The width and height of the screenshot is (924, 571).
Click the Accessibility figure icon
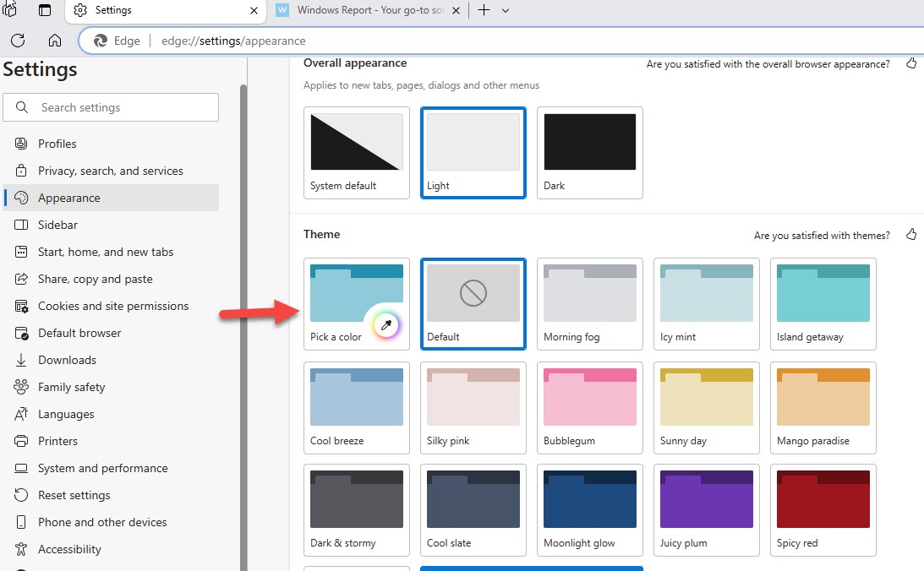pyautogui.click(x=21, y=549)
